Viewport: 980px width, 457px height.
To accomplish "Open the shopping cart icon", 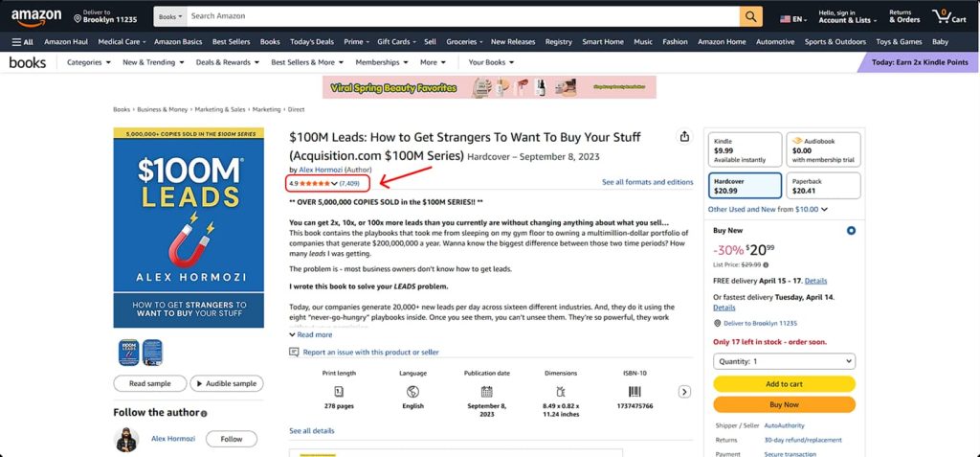I will tap(950, 16).
